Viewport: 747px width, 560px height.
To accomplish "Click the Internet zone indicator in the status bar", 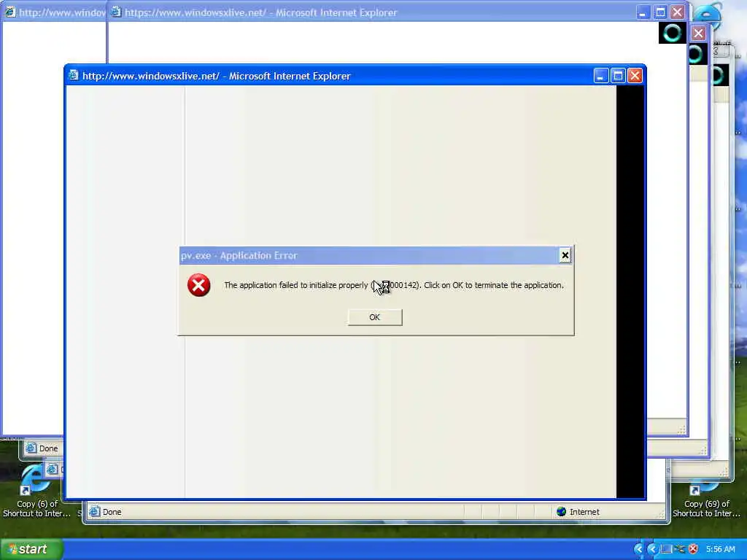I will pos(578,512).
